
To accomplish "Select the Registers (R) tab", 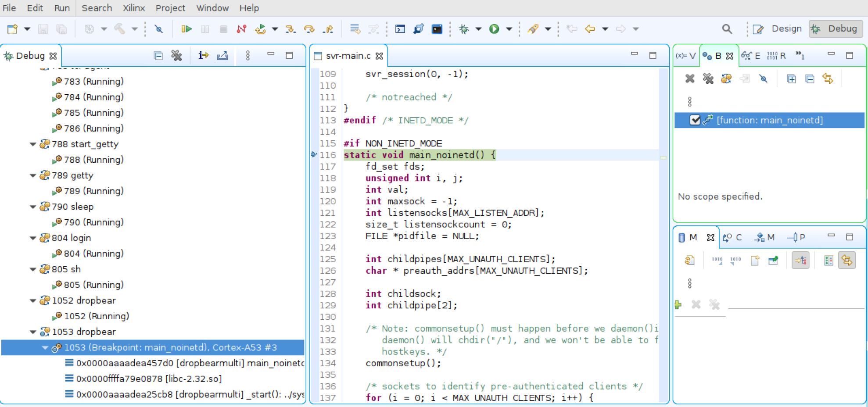I will [777, 56].
